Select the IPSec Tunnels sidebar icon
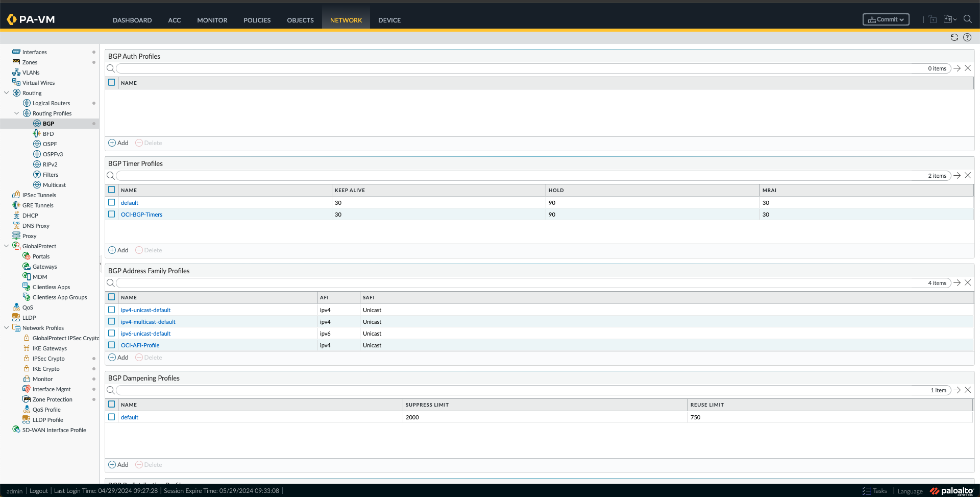The width and height of the screenshot is (980, 497). 16,195
